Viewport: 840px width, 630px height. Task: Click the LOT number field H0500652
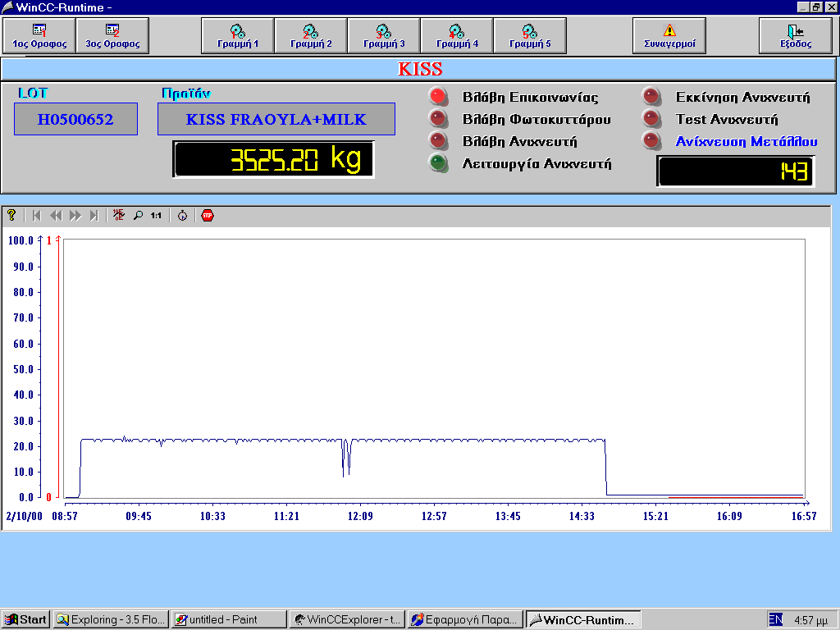pyautogui.click(x=75, y=120)
